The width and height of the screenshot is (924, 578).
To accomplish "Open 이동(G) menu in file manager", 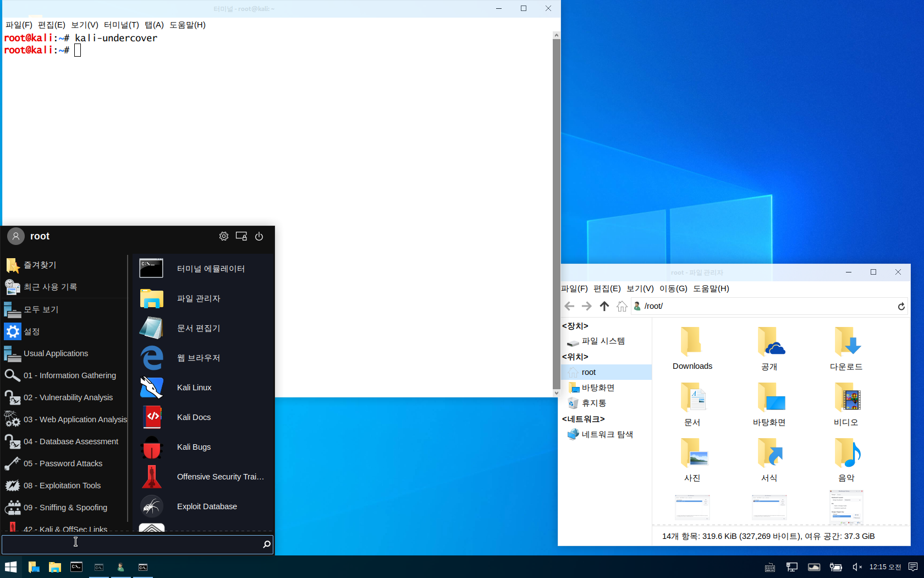I will 674,288.
